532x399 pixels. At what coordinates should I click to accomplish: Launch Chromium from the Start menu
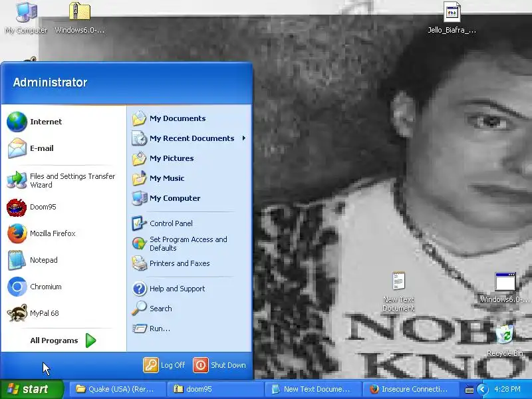pos(64,287)
